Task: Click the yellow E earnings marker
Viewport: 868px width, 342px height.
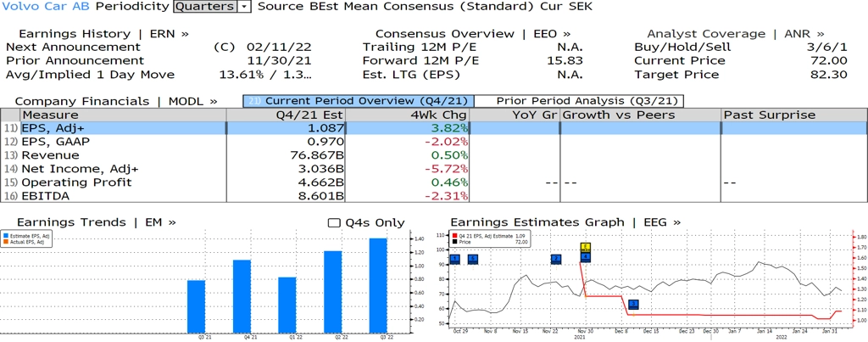Action: tap(585, 248)
